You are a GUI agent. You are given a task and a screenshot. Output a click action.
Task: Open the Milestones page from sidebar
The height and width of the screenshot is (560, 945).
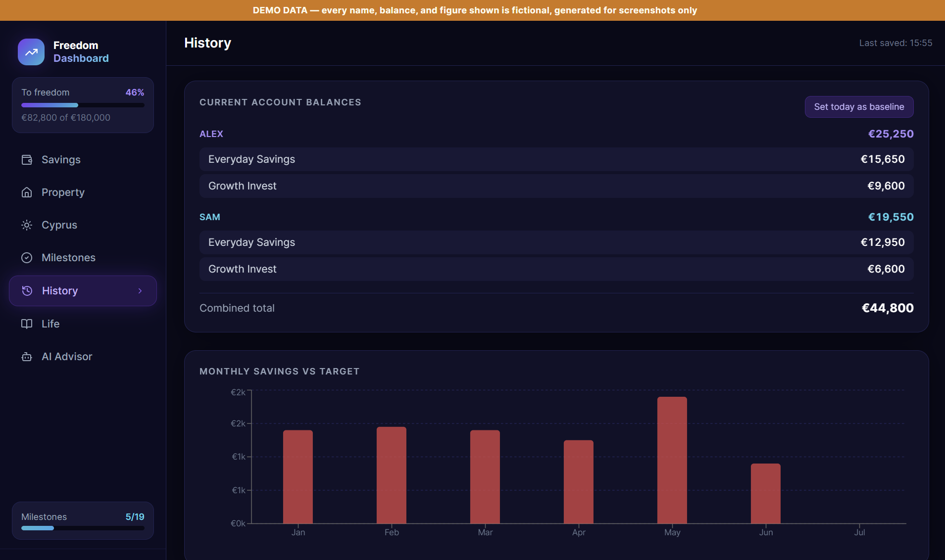83,258
